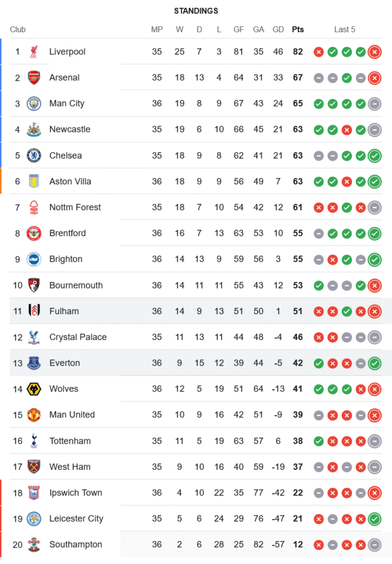
Task: Click the Newcastle club crest
Action: (x=34, y=130)
